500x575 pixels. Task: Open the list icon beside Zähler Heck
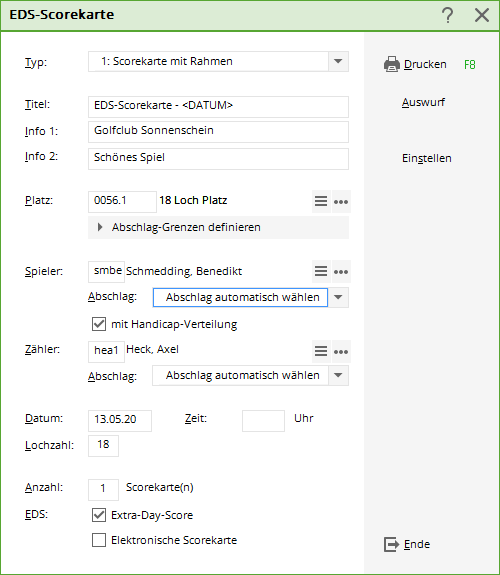click(x=321, y=352)
